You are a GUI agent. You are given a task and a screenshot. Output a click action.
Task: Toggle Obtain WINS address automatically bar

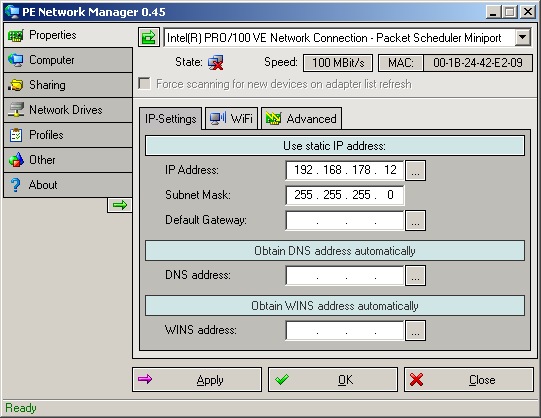coord(335,306)
